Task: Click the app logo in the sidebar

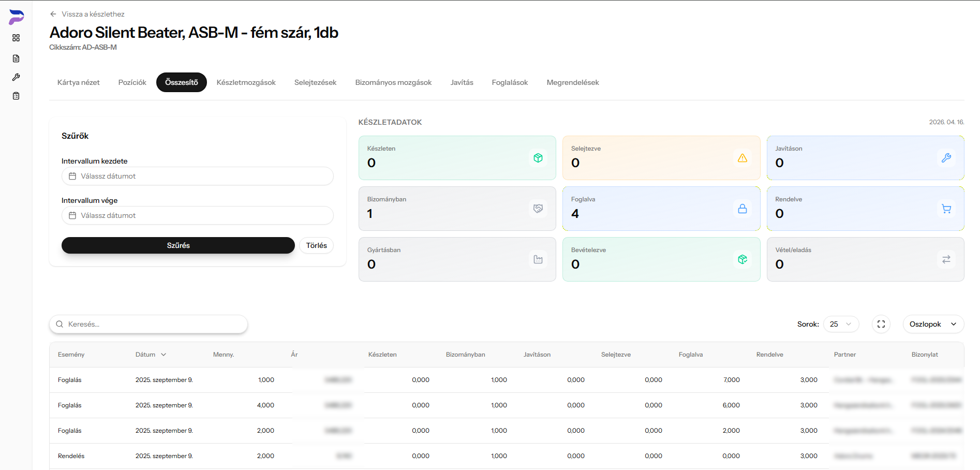Action: click(16, 17)
